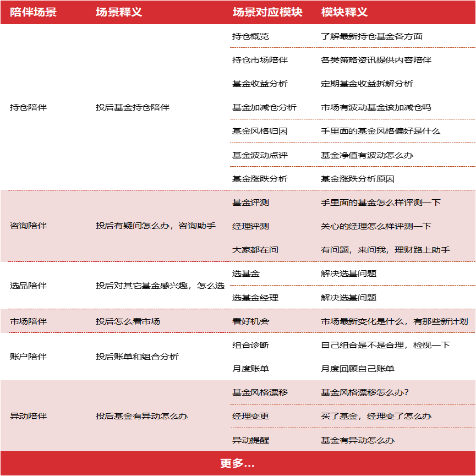Click 关心的经理怎么样评测一下 text
The image size is (476, 476).
[x=376, y=226]
